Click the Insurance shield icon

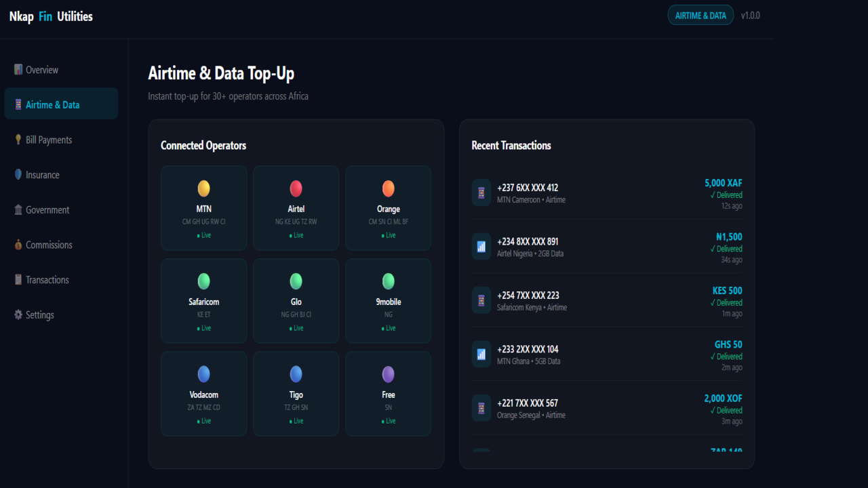[x=18, y=175]
